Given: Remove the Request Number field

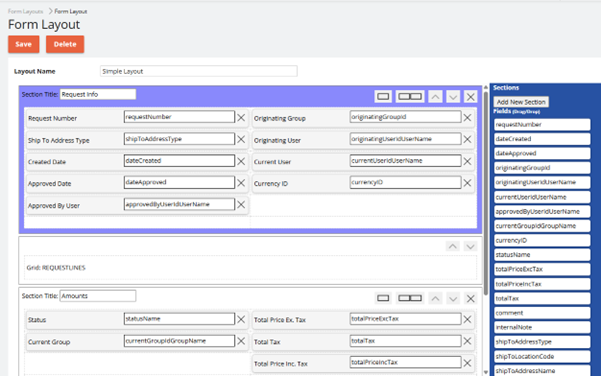Looking at the screenshot, I should coord(241,118).
